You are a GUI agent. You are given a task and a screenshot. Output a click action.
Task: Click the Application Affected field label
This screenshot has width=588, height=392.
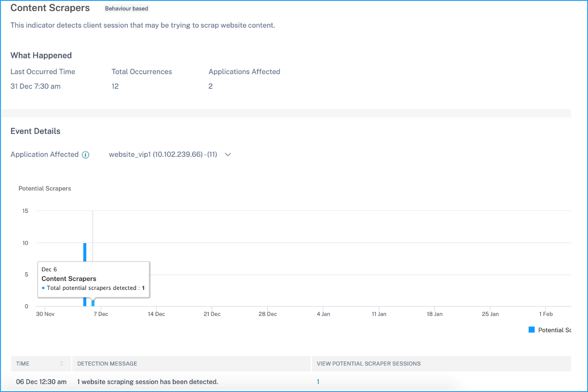pyautogui.click(x=45, y=155)
